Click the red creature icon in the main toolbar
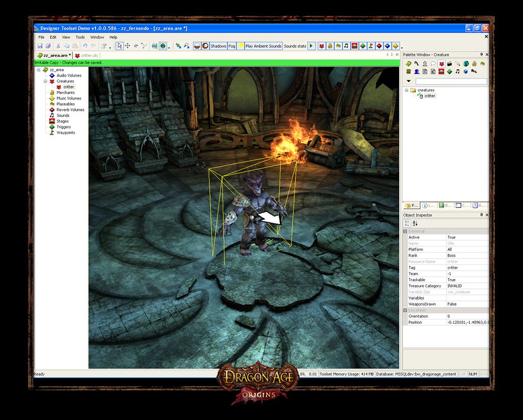Viewport: 523px width, 420px height. point(322,46)
